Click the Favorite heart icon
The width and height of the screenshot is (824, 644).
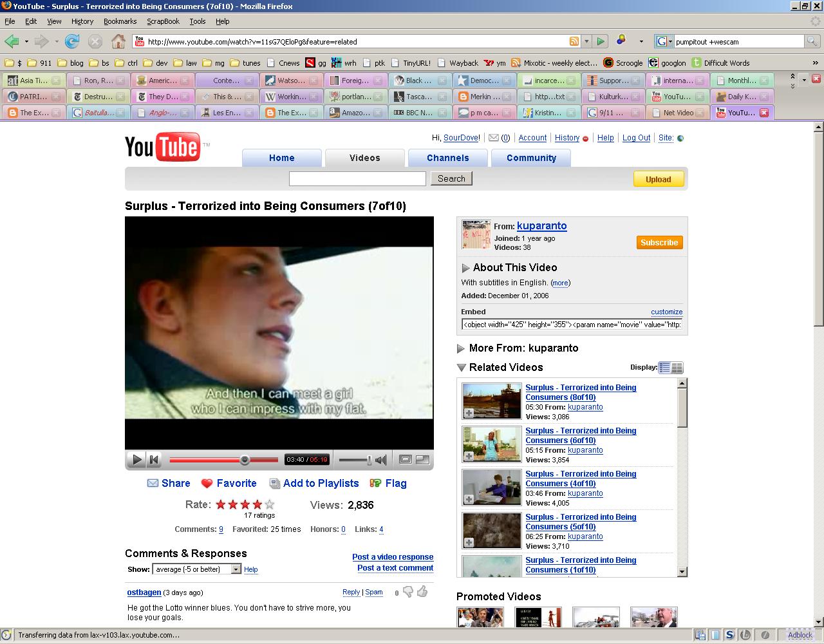click(x=207, y=484)
